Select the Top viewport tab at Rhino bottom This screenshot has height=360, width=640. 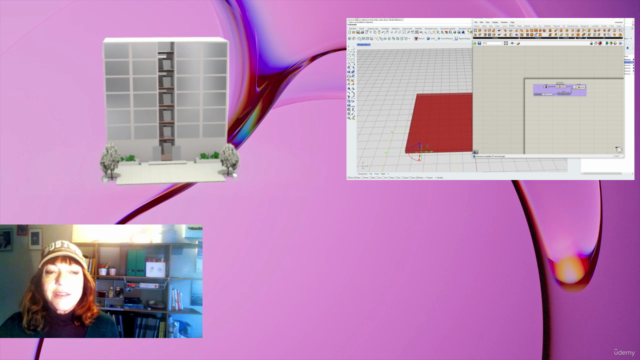(371, 174)
